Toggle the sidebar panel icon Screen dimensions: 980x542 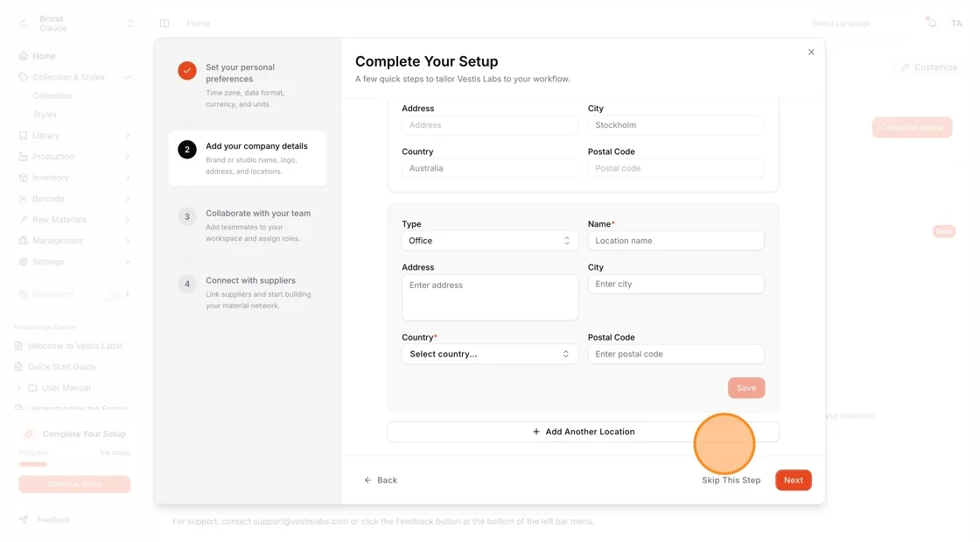(x=164, y=23)
